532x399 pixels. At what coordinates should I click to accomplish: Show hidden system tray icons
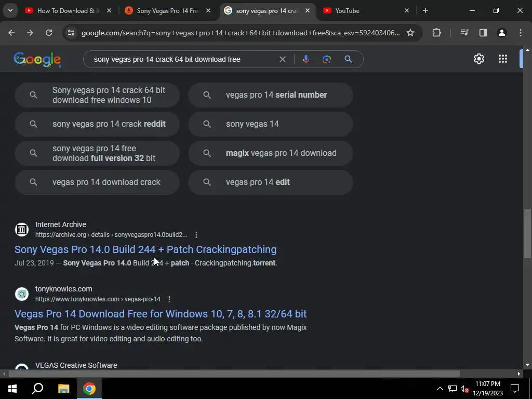coord(440,389)
